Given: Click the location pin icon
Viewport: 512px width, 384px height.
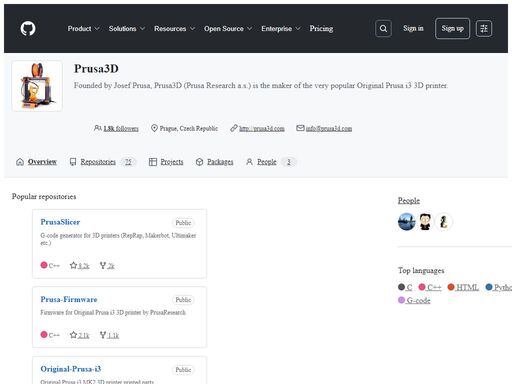Looking at the screenshot, I should 154,128.
